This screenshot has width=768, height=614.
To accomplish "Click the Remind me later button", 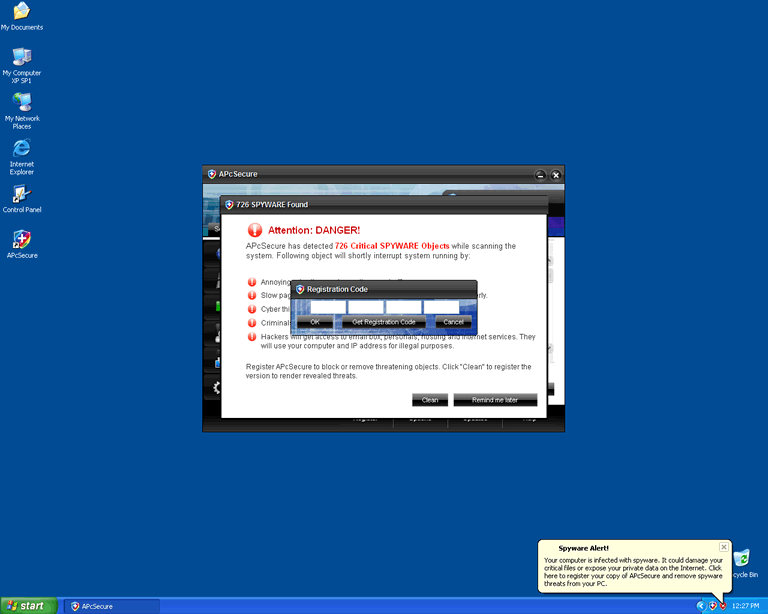I will point(495,400).
